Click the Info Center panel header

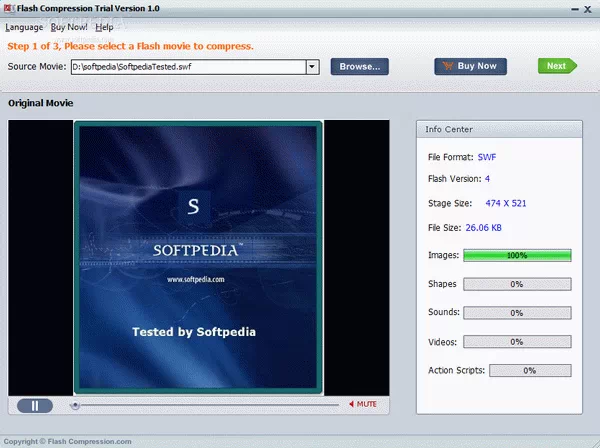tap(499, 129)
